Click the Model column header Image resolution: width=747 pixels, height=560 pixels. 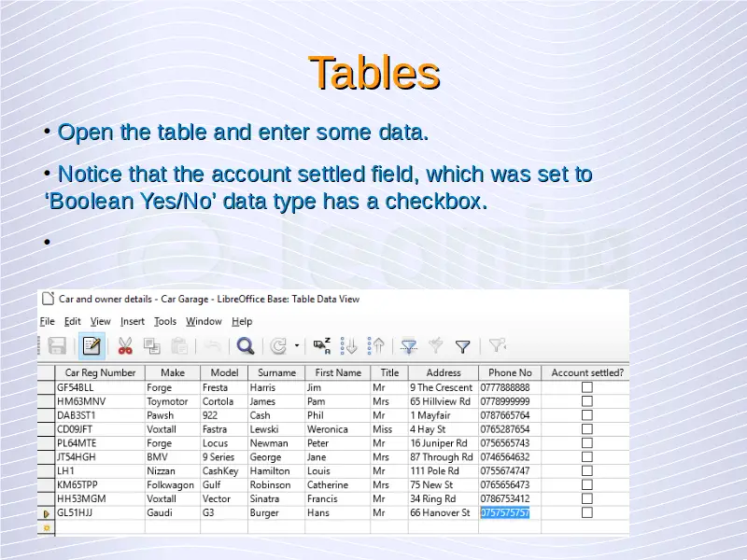(224, 372)
